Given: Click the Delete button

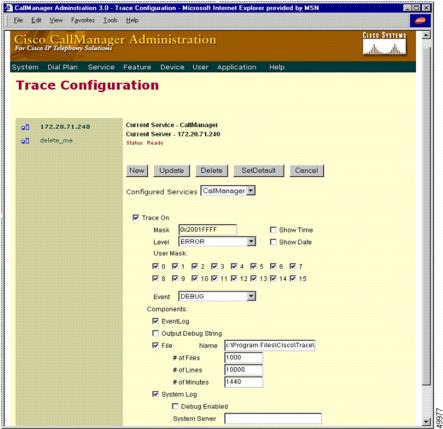Looking at the screenshot, I should (x=211, y=171).
